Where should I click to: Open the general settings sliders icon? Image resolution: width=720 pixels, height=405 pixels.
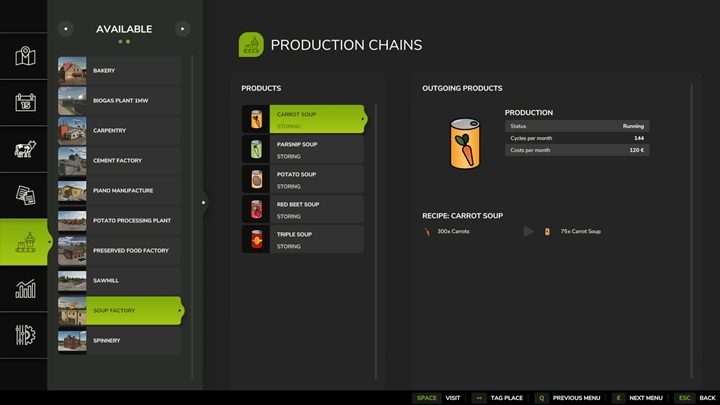(x=25, y=334)
